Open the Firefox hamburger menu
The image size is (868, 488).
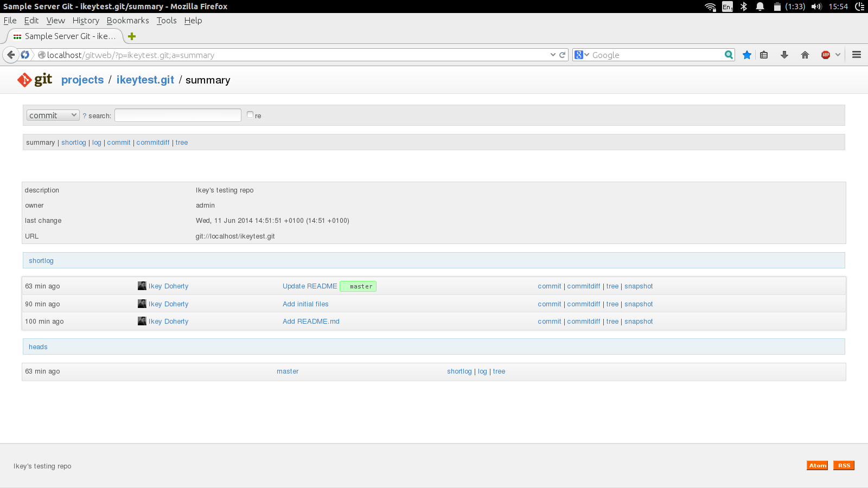point(857,55)
